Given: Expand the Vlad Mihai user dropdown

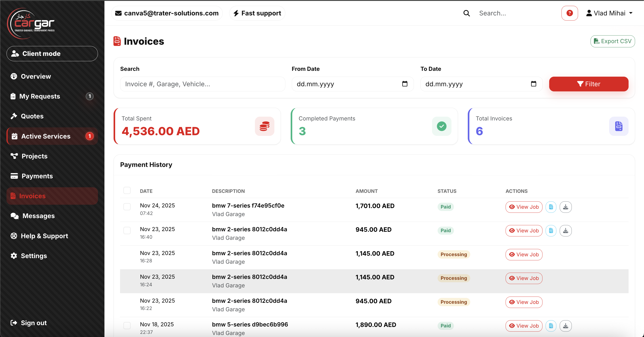Looking at the screenshot, I should click(609, 13).
